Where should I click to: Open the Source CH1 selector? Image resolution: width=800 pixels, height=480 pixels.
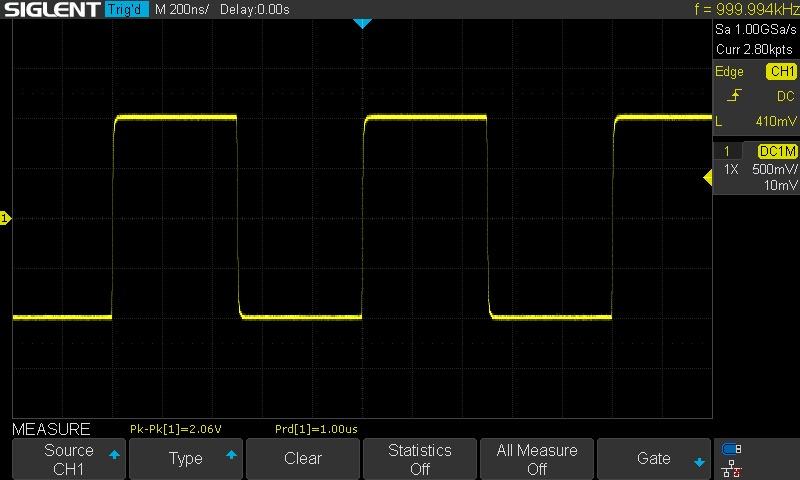point(69,459)
